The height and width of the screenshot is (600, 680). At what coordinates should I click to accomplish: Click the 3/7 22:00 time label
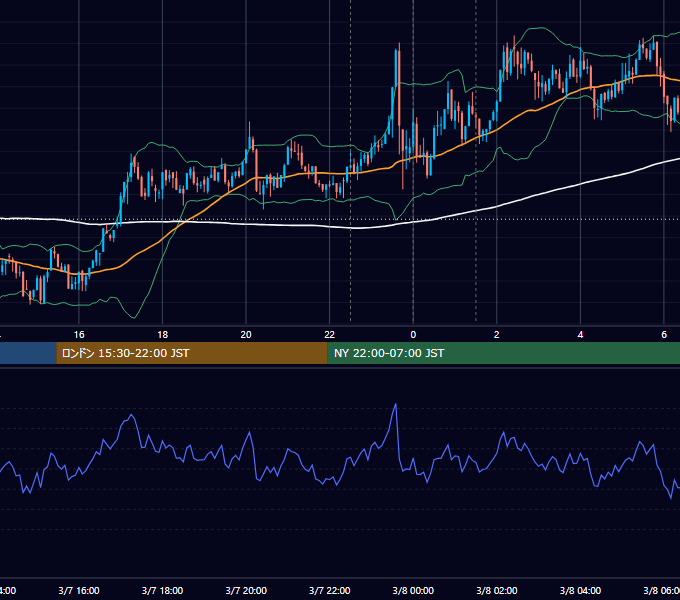click(x=330, y=590)
